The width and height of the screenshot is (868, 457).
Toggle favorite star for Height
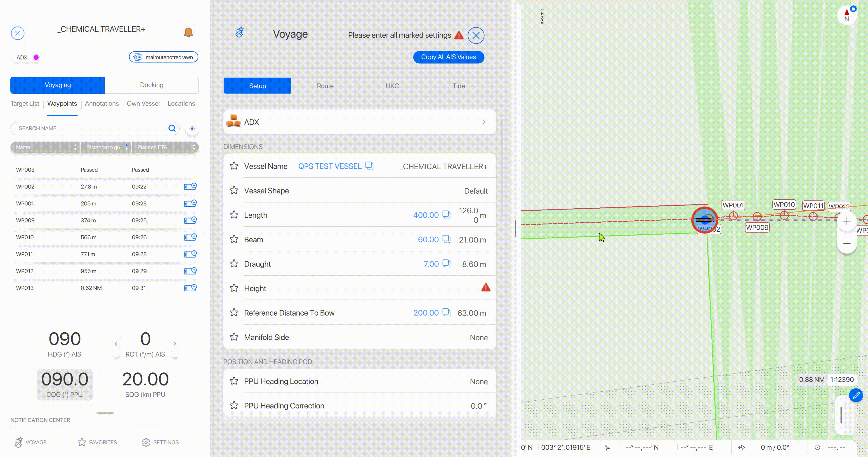pos(234,288)
